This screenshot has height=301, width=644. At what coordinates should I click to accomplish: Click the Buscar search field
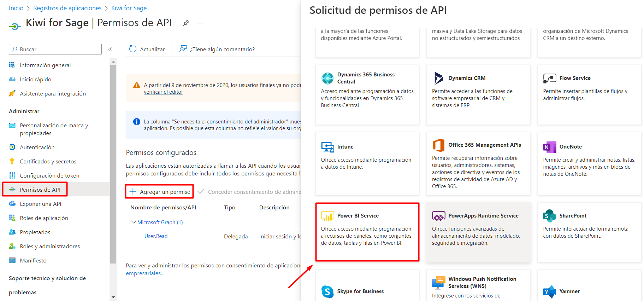[x=55, y=49]
